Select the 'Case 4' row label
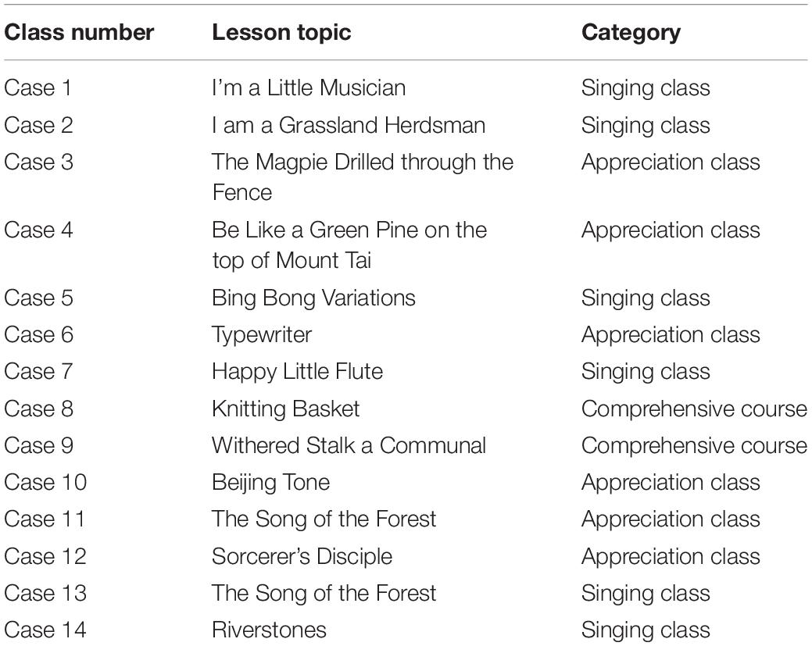 click(38, 230)
